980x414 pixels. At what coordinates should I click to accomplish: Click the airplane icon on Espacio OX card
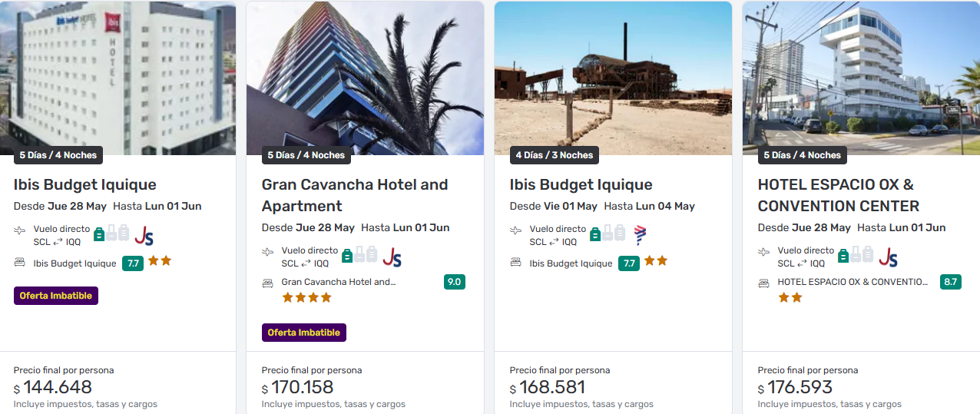[764, 251]
